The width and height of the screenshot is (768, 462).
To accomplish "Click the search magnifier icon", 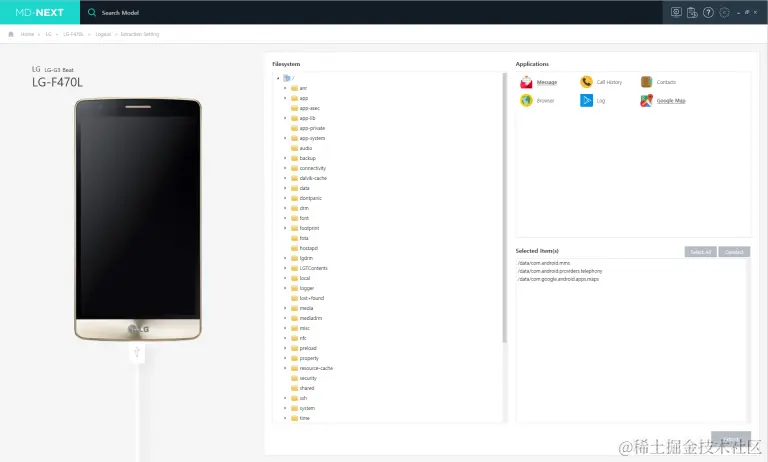I will coord(92,12).
